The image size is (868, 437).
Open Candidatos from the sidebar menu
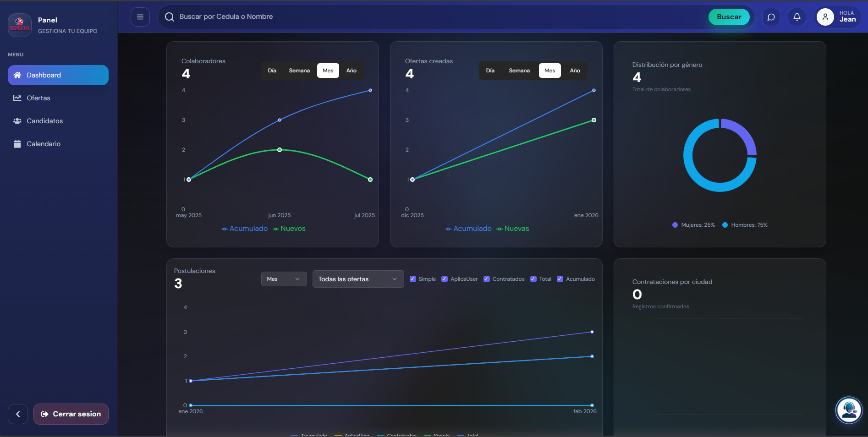pos(44,121)
